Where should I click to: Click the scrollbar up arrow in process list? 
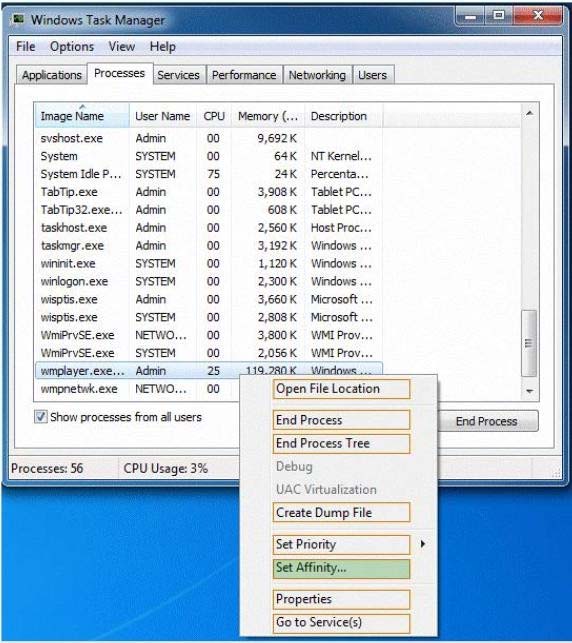[x=529, y=113]
